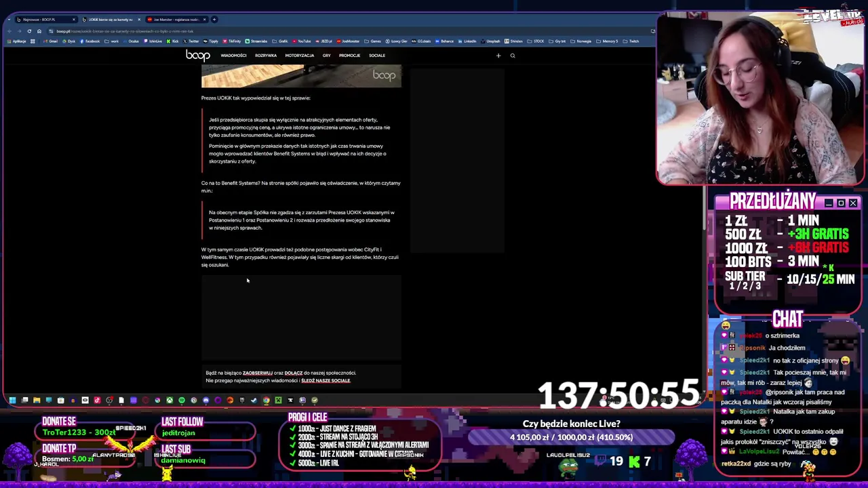Open a new browser tab with plus

(214, 19)
